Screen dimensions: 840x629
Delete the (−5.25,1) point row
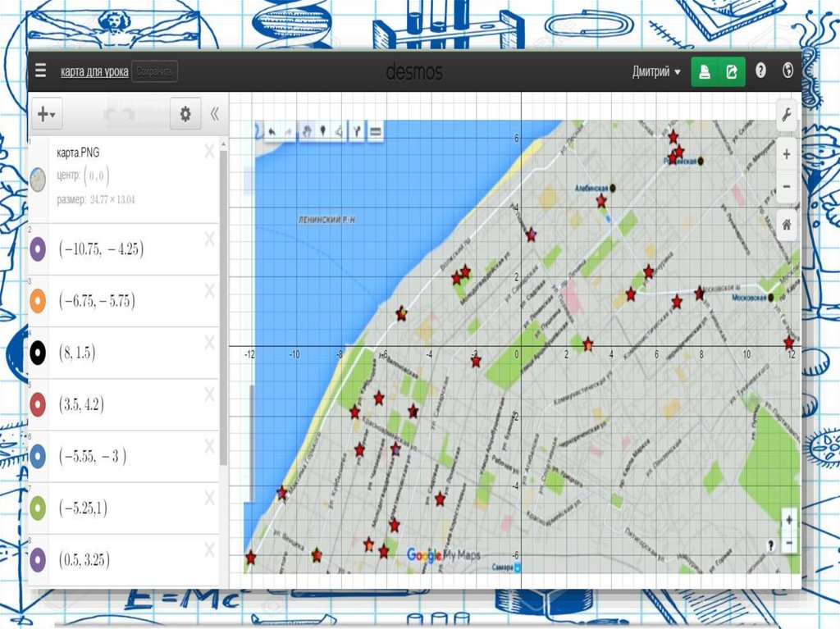(209, 499)
